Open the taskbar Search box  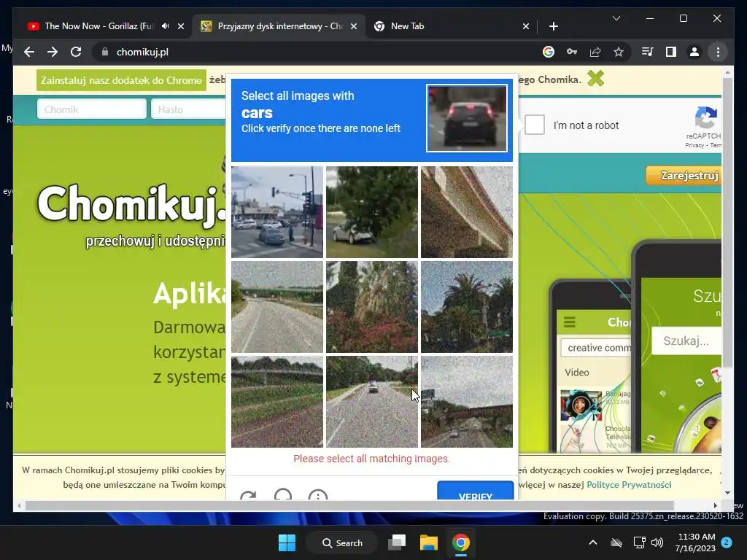coord(342,542)
